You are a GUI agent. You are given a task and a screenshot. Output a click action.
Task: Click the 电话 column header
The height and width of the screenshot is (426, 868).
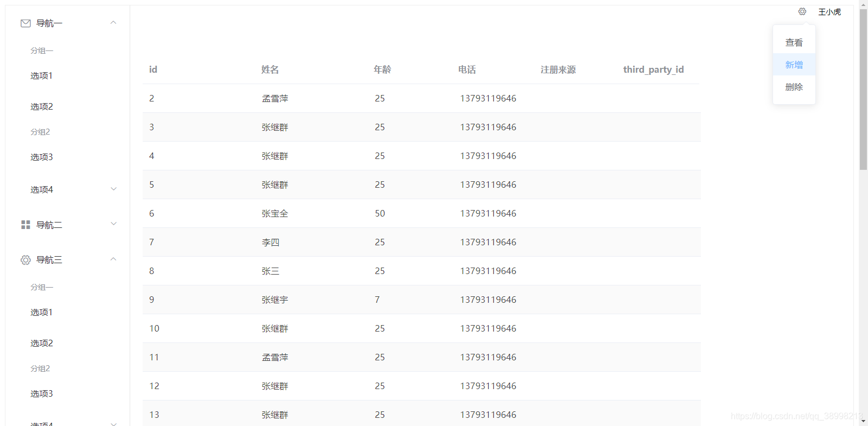click(x=467, y=69)
